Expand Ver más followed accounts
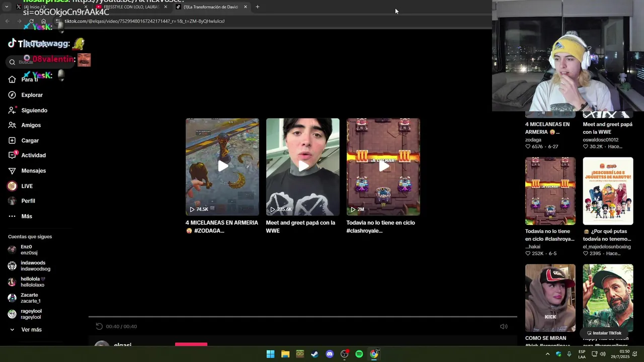The width and height of the screenshot is (644, 362). tap(26, 330)
